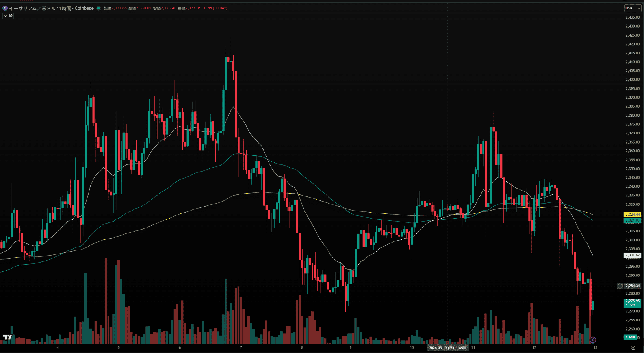Expand the collapsed indicators legend showing 10
Viewport: 644px width, 353px height.
click(x=8, y=16)
